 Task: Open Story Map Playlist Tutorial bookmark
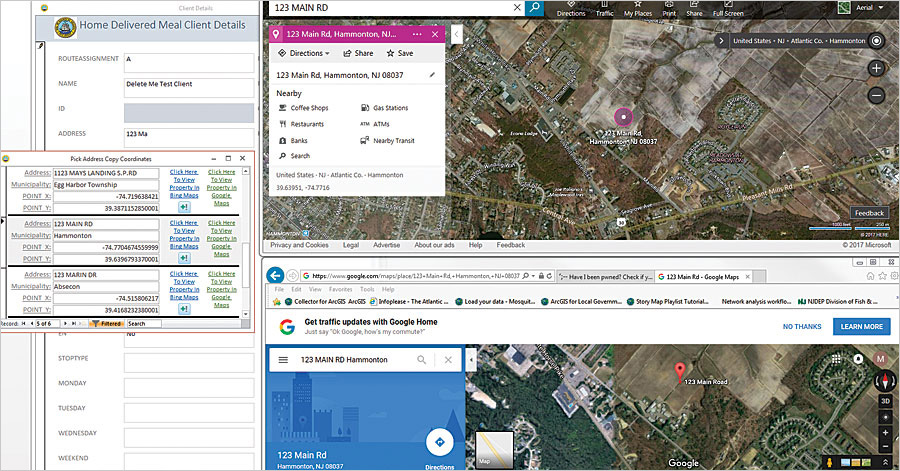[x=667, y=301]
